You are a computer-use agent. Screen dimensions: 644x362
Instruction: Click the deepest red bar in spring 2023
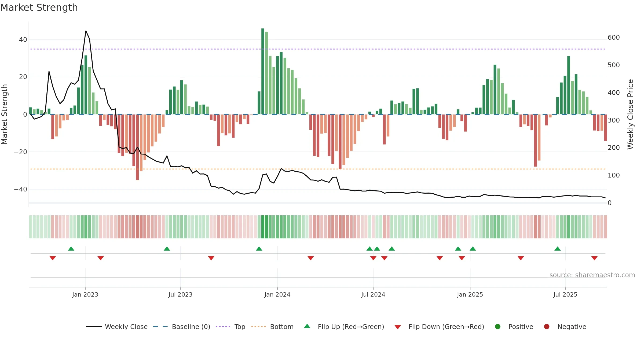click(137, 147)
